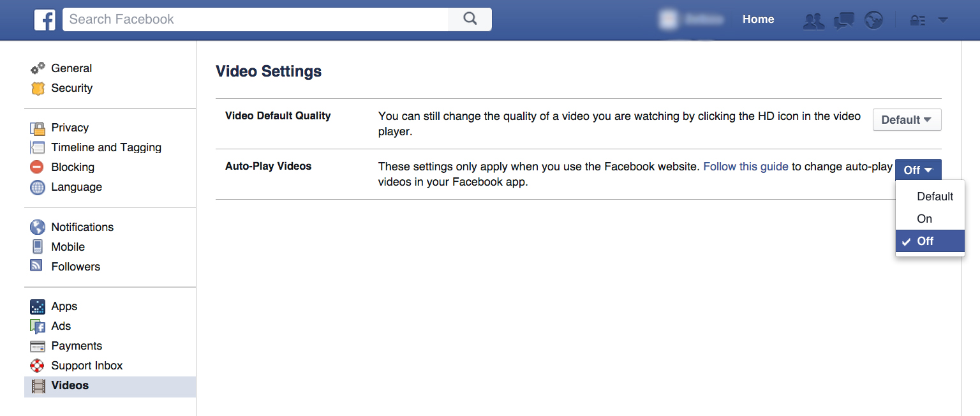Click the Search Facebook input field

tap(255, 19)
